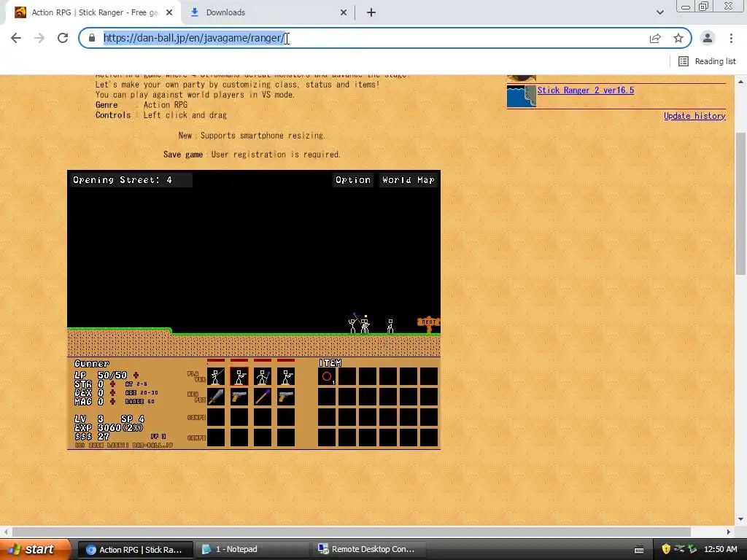The width and height of the screenshot is (747, 560).
Task: Click the address bar URL
Action: 194,38
